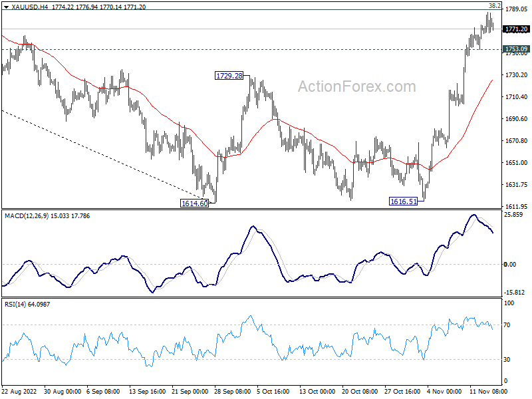Select the 1730.20 price axis value
532x399 pixels.
point(516,74)
